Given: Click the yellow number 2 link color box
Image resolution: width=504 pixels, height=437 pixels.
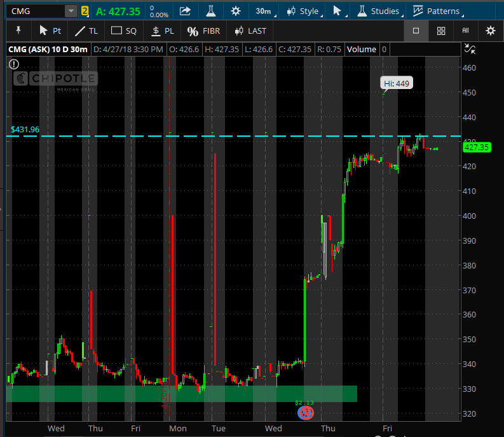Looking at the screenshot, I should click(x=85, y=11).
